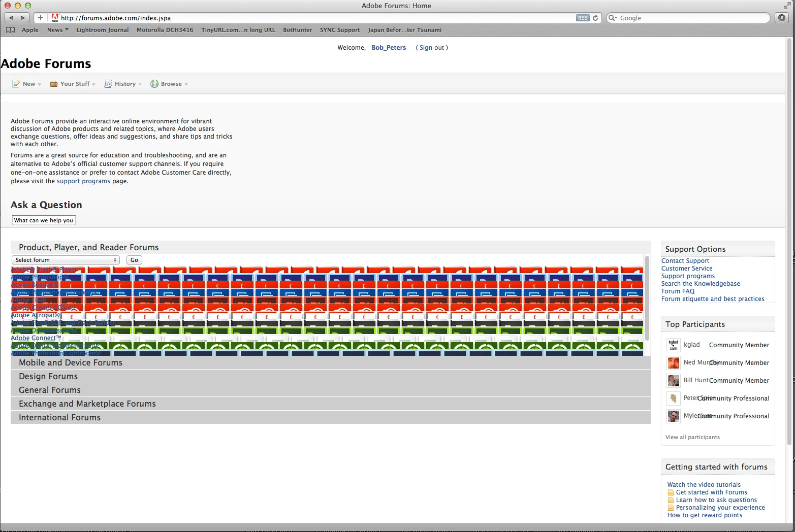795x532 pixels.
Task: Open the Adobe Acrobat forum link
Action: point(36,315)
